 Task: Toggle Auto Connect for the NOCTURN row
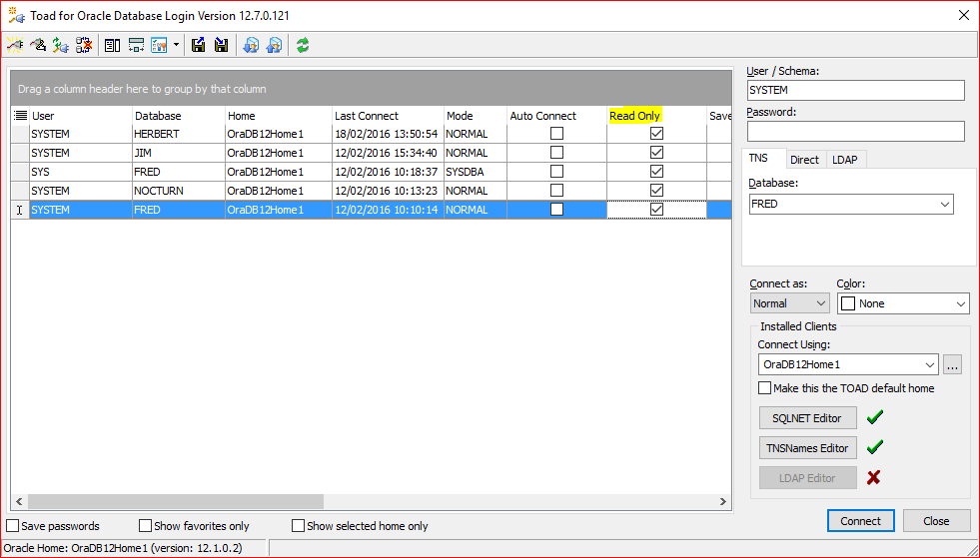556,190
